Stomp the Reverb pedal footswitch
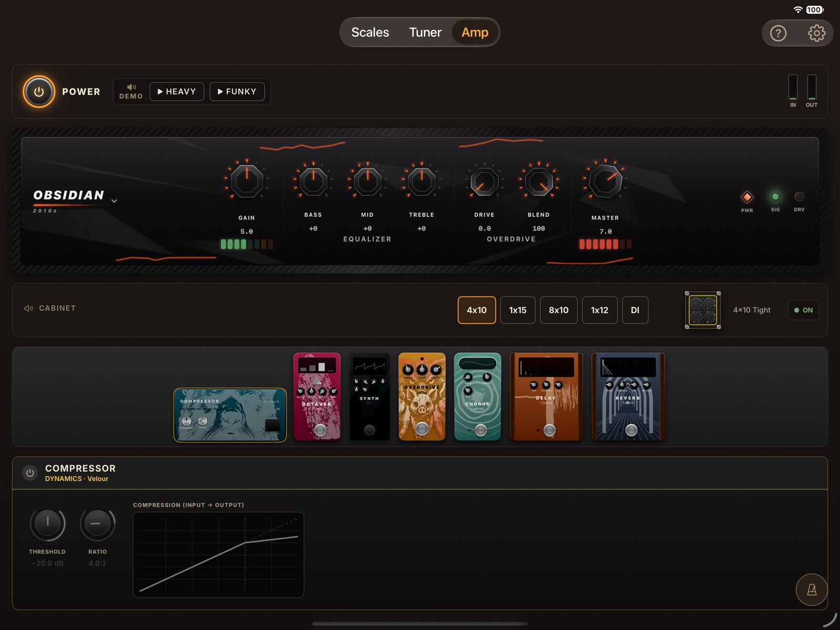This screenshot has width=840, height=630. click(632, 430)
